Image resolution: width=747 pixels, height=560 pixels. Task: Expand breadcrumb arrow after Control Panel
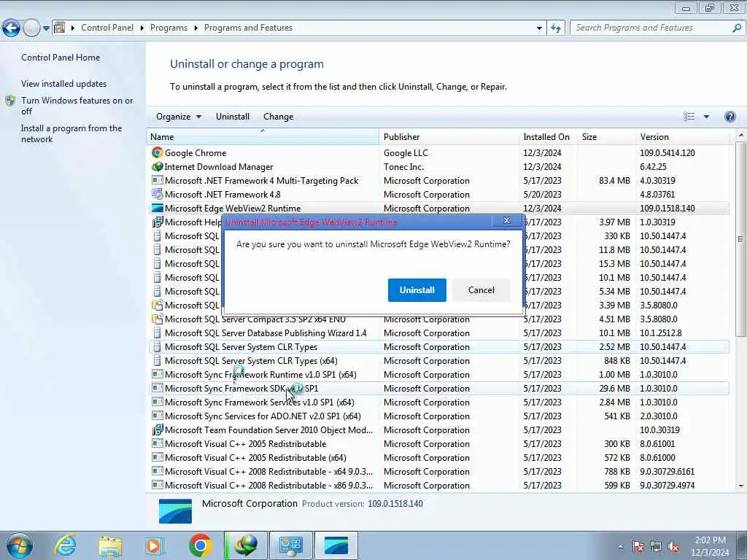[142, 28]
